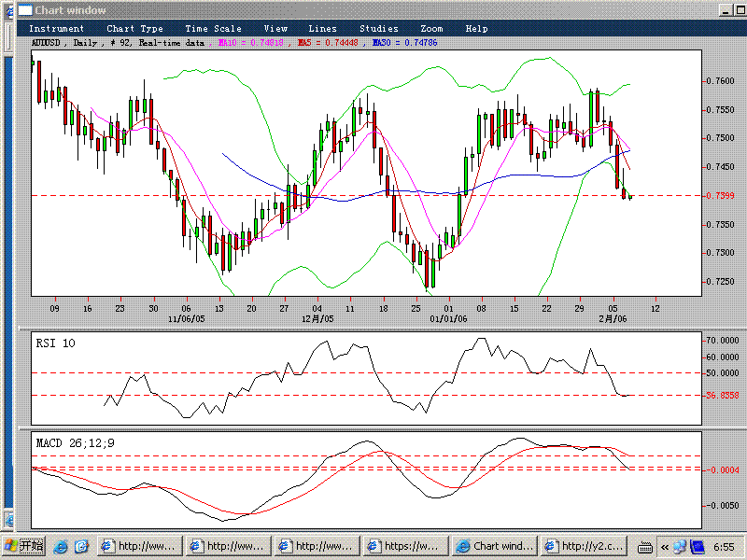This screenshot has width=747, height=560.
Task: Open the Chart Type menu
Action: click(134, 29)
